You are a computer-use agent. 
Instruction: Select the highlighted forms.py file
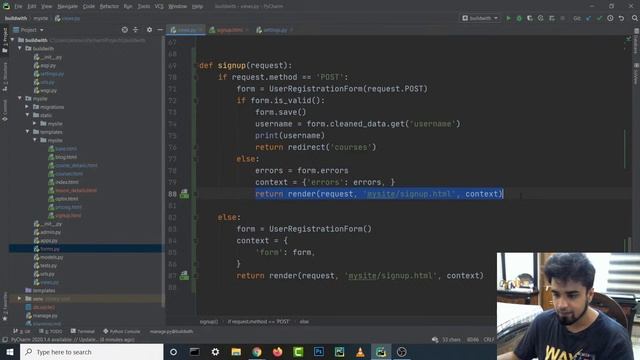pyautogui.click(x=86, y=249)
